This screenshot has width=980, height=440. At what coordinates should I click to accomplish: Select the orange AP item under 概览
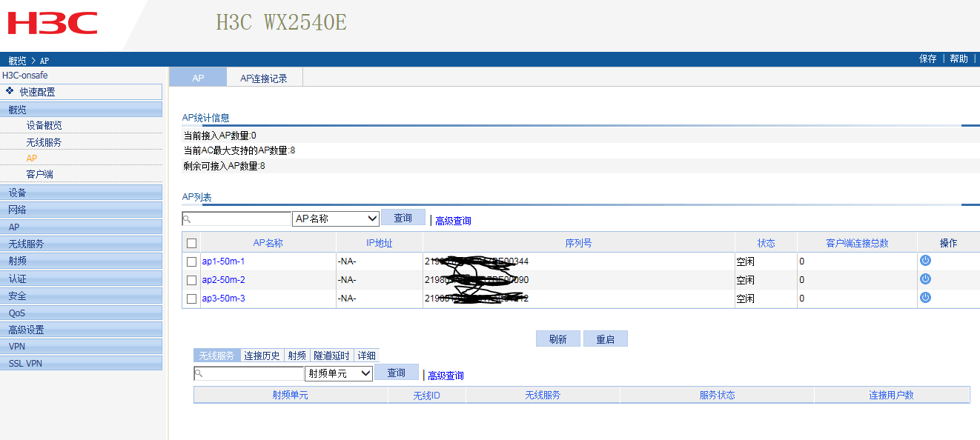pos(32,159)
